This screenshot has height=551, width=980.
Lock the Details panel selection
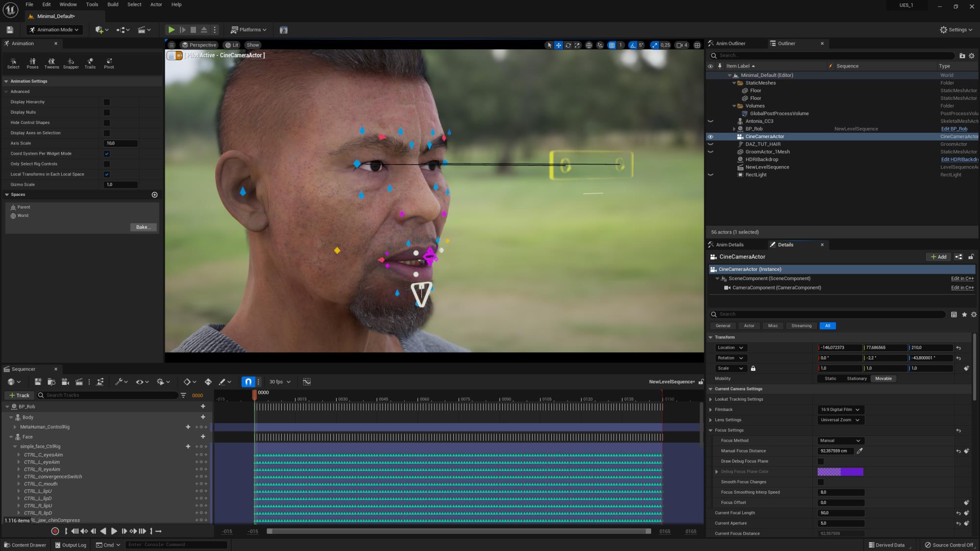(971, 257)
